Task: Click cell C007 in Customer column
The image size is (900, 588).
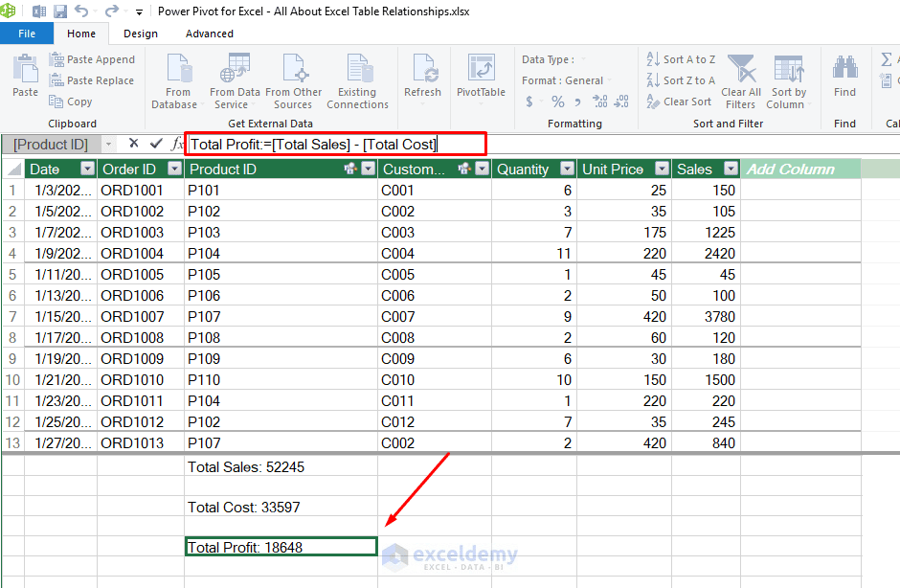Action: tap(435, 316)
